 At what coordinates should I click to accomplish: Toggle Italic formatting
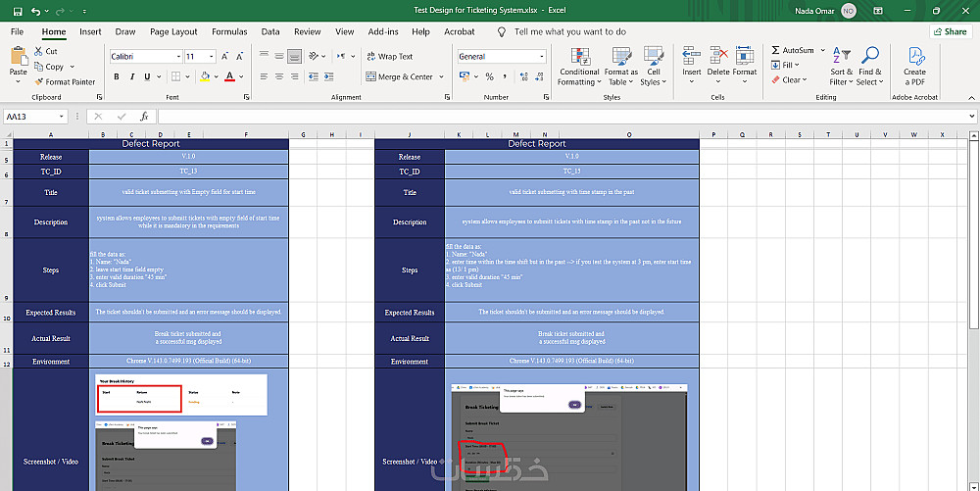coord(132,76)
